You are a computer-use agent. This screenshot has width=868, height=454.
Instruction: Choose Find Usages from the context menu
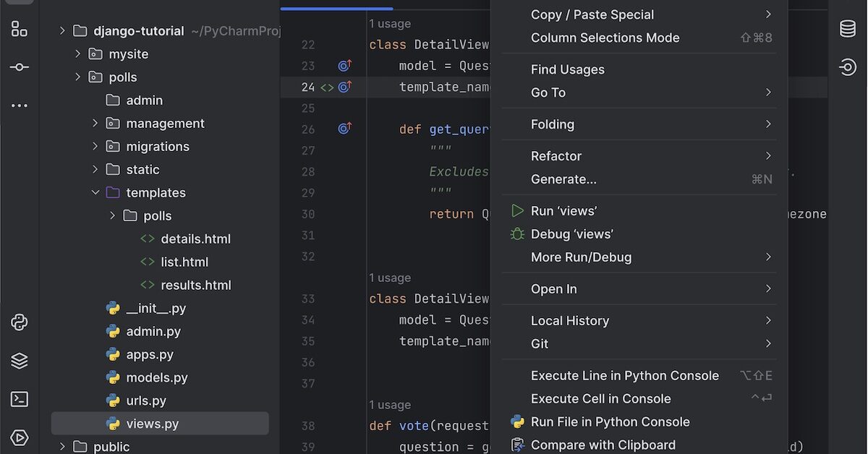(x=568, y=69)
